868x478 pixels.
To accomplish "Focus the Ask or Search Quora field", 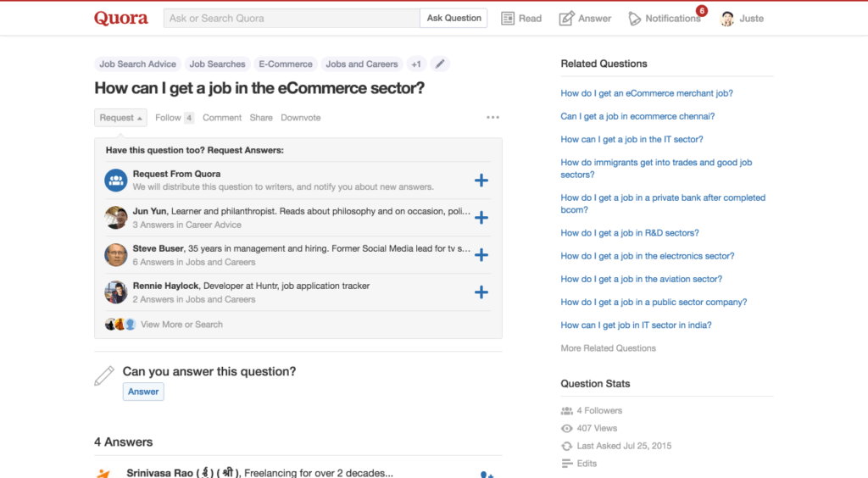I will (292, 19).
